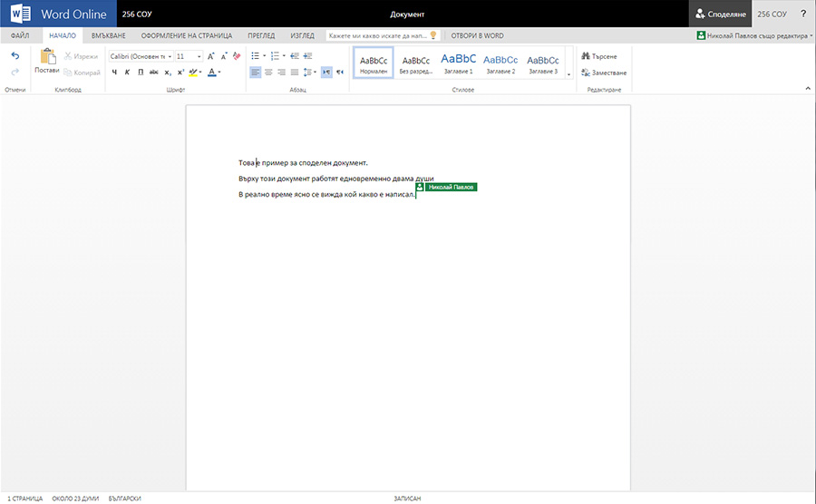
Task: Click the grow font size icon
Action: point(210,56)
